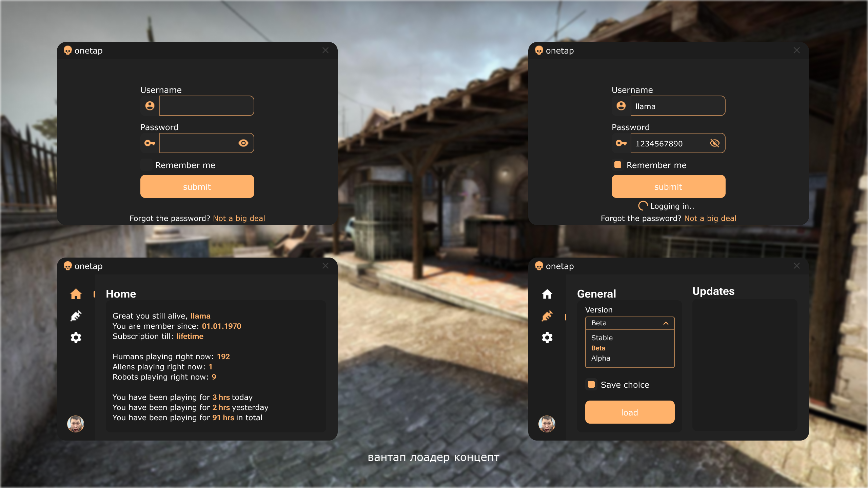The width and height of the screenshot is (868, 488).
Task: Focus the empty Username input field
Action: click(x=207, y=106)
